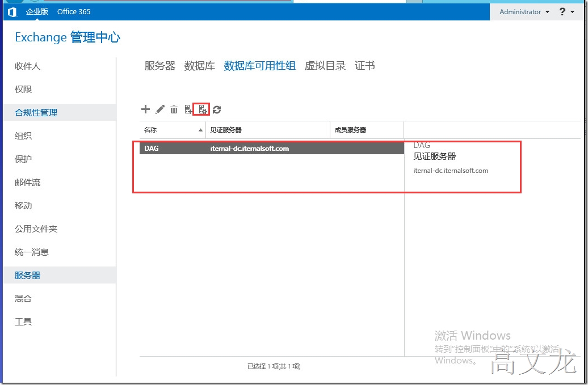The image size is (588, 385).
Task: Click the Exchange 管理中心 title
Action: point(68,37)
